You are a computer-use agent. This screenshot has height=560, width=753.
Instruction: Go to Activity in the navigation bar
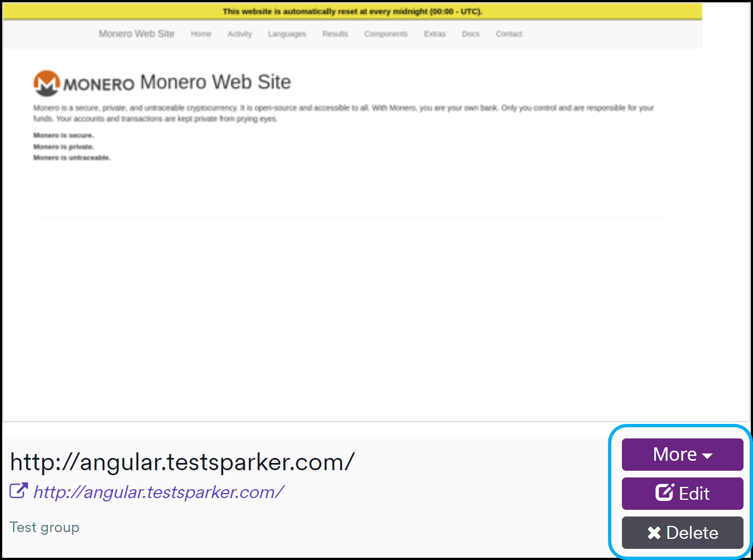coord(239,34)
